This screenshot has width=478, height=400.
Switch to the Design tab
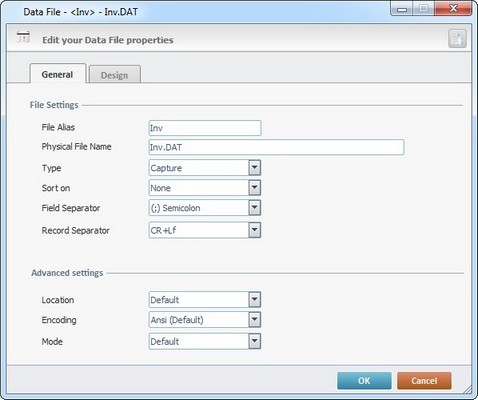point(114,75)
